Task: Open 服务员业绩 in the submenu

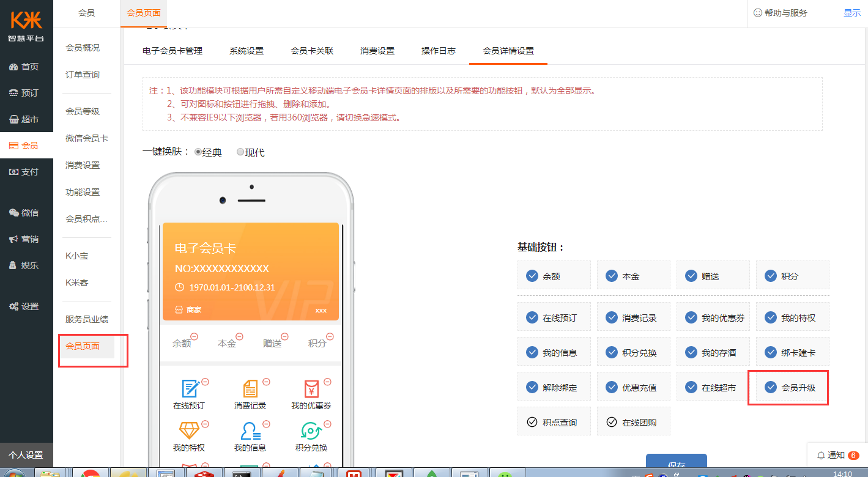Action: [87, 319]
